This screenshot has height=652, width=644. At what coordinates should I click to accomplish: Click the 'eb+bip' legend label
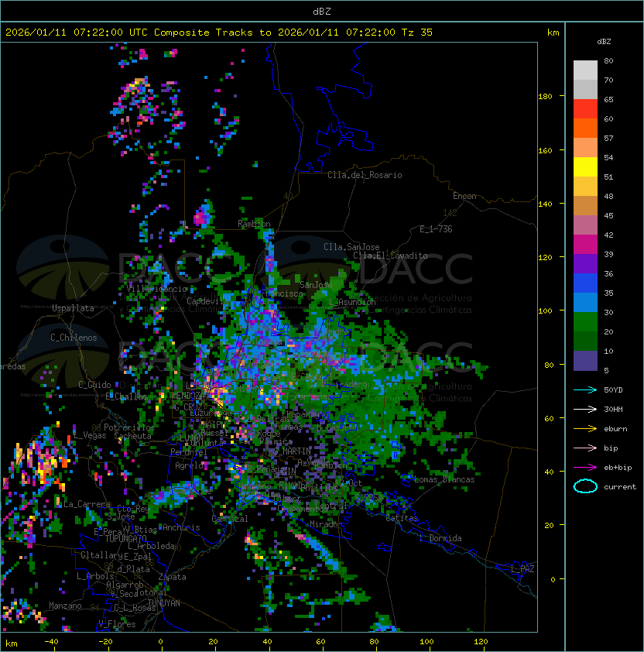coord(618,468)
